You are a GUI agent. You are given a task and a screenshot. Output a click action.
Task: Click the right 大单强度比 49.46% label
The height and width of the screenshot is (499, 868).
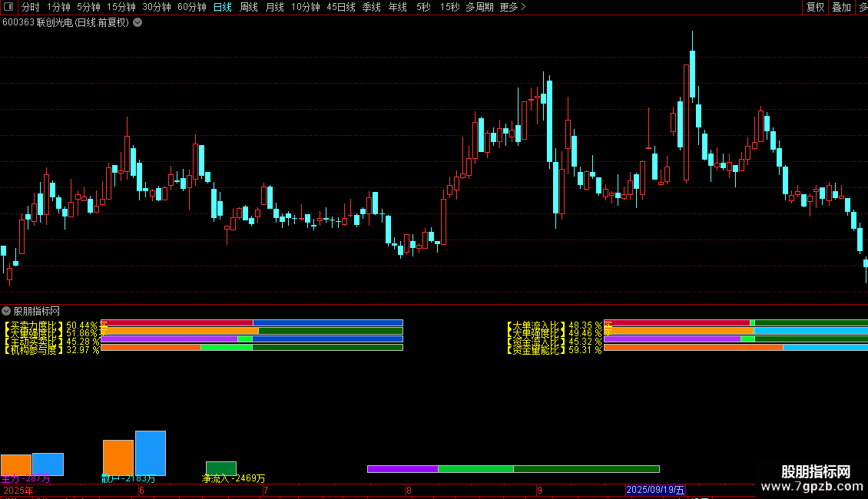click(x=554, y=333)
